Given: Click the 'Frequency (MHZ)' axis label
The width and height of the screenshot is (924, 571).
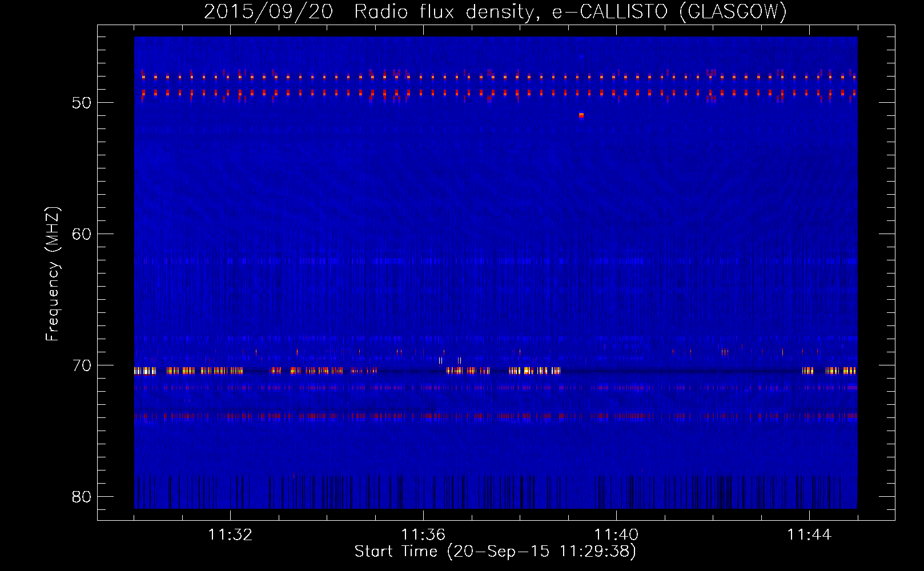Looking at the screenshot, I should coord(53,274).
